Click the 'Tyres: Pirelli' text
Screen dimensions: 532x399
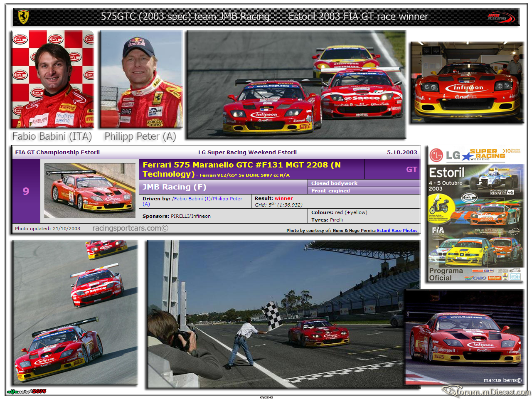pos(327,220)
